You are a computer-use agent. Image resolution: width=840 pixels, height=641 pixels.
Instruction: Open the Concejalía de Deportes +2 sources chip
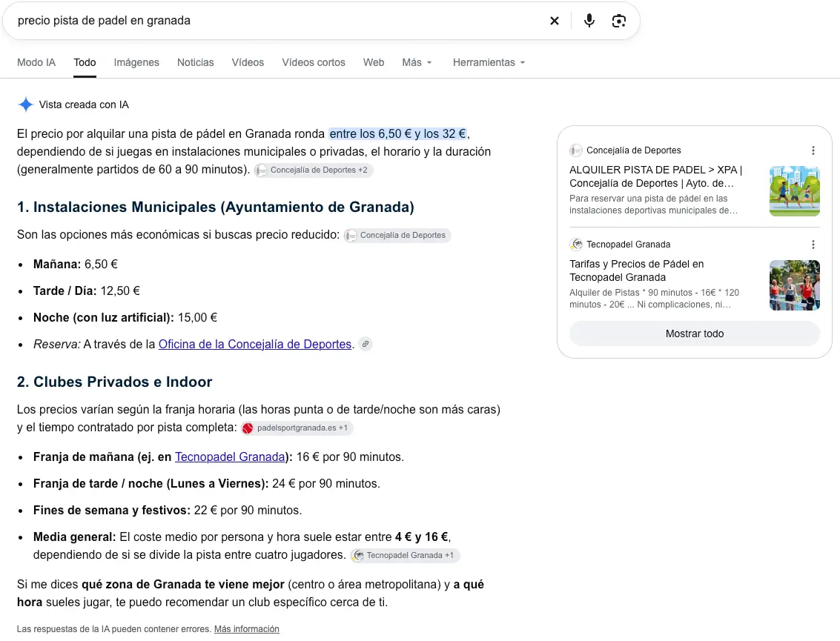click(x=314, y=170)
